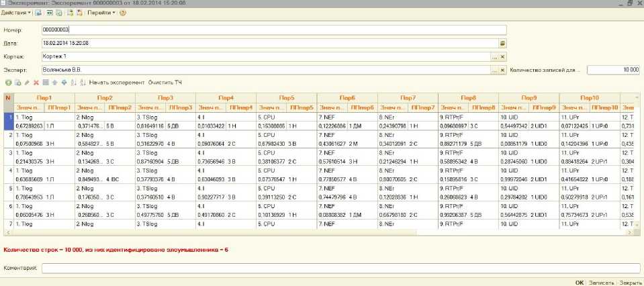Click the Пар2 column header
This screenshot has height=286, width=644.
105,98
